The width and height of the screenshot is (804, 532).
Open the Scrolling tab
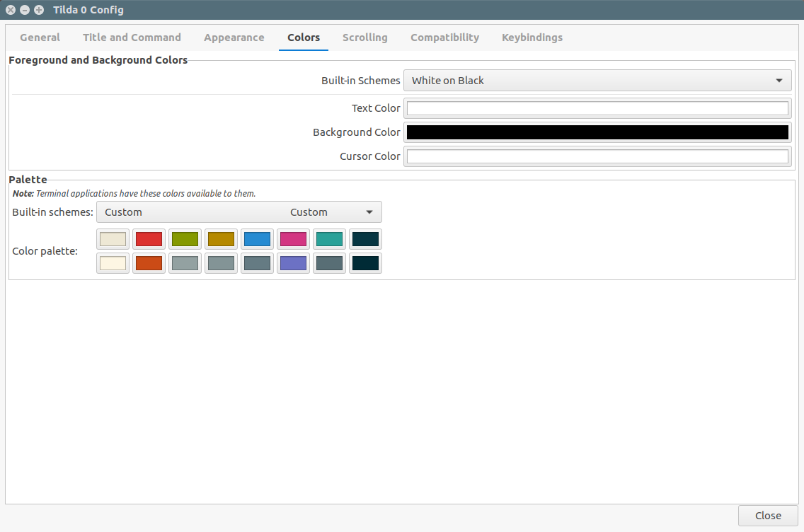pos(365,37)
